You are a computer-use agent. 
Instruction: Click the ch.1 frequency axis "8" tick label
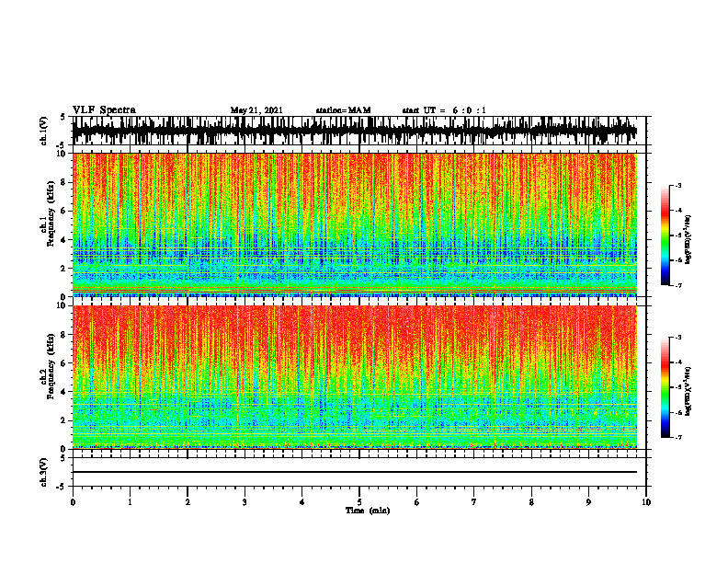[x=63, y=182]
